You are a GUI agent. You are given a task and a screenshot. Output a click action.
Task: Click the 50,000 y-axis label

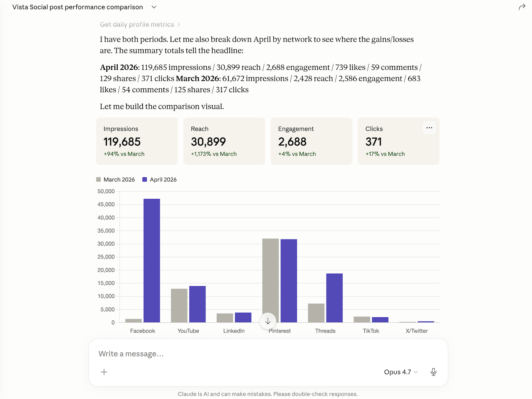(x=106, y=191)
